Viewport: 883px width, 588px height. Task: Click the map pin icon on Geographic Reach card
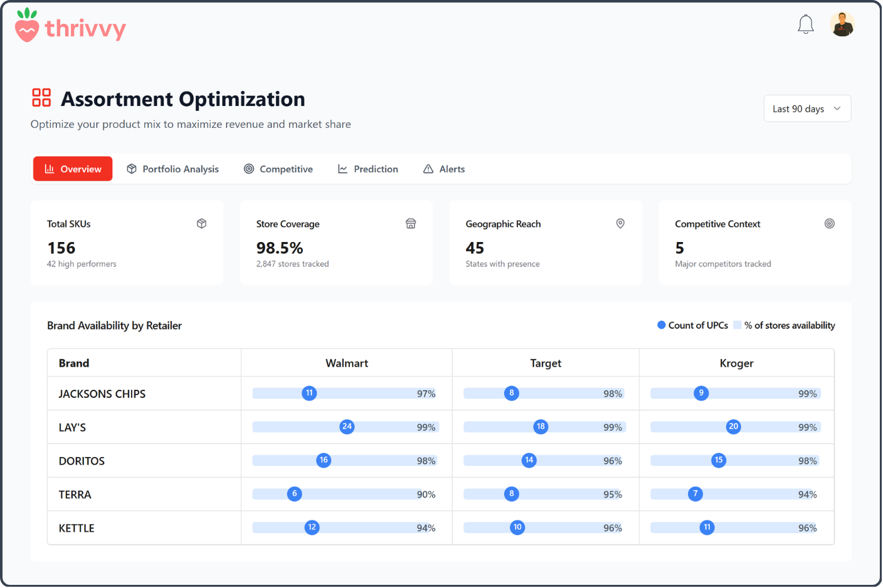620,223
